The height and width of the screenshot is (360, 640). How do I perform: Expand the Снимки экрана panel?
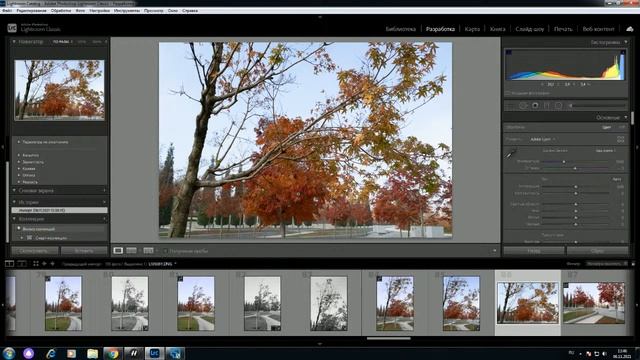coord(14,191)
